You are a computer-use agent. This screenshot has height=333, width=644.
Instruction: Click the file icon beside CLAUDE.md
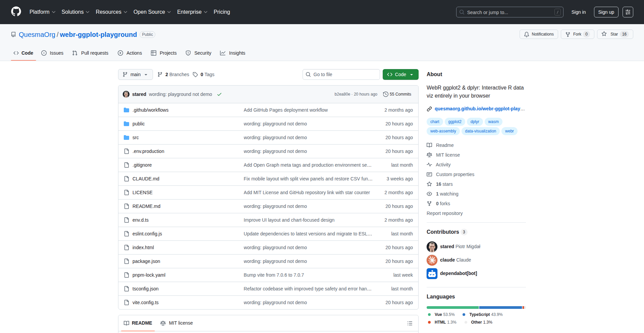point(126,179)
